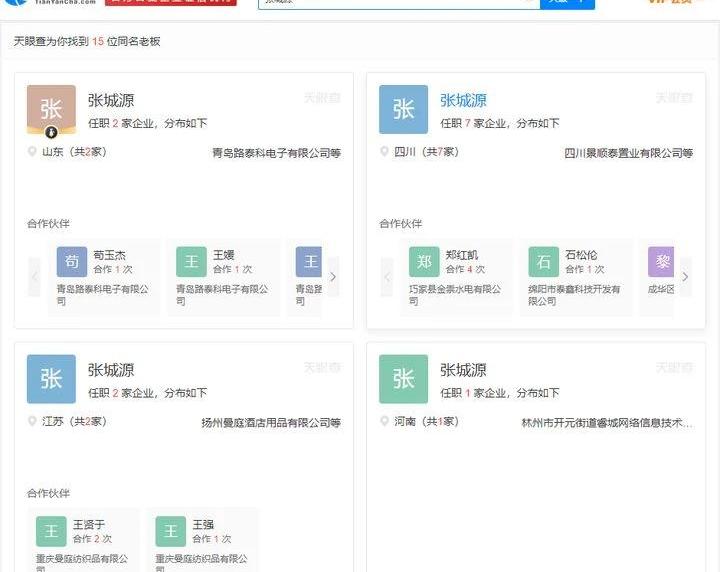
Task: Click the blue 张 avatar in Jiangsu card
Action: [51, 379]
